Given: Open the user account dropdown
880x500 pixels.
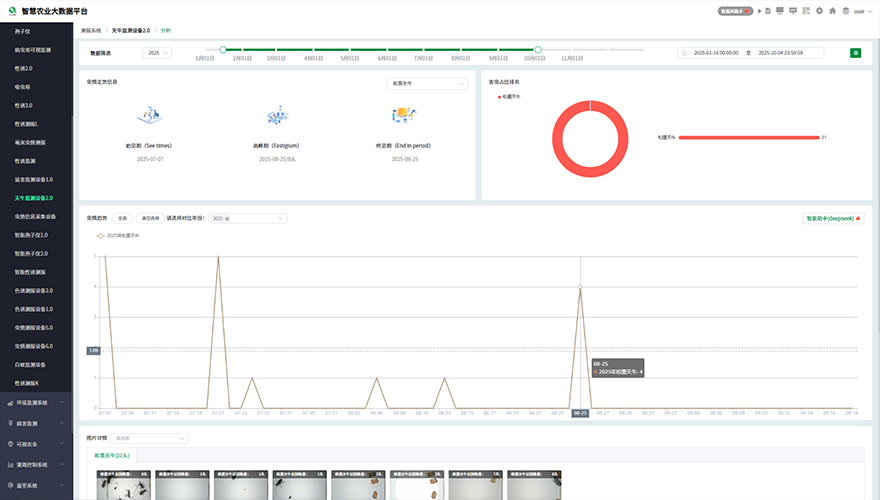Looking at the screenshot, I should (861, 11).
